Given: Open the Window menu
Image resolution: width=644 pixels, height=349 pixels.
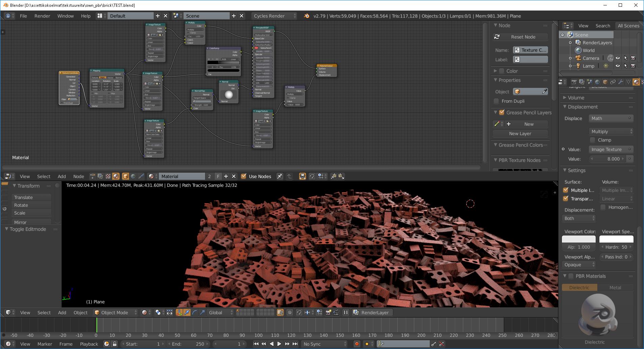Looking at the screenshot, I should coord(65,16).
